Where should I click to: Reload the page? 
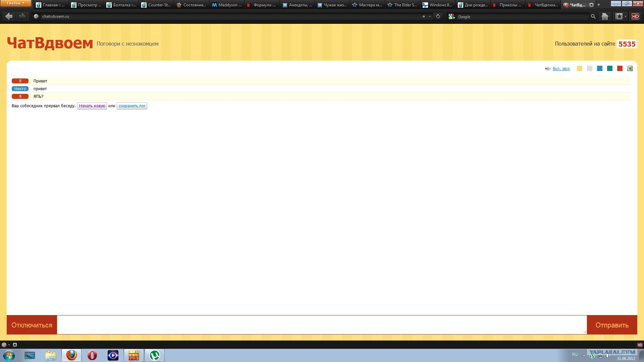pyautogui.click(x=438, y=16)
